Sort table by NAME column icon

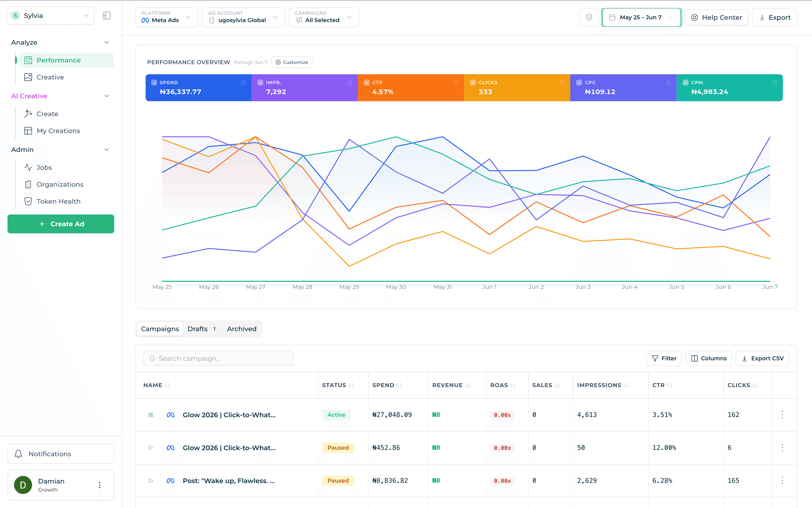tap(167, 385)
